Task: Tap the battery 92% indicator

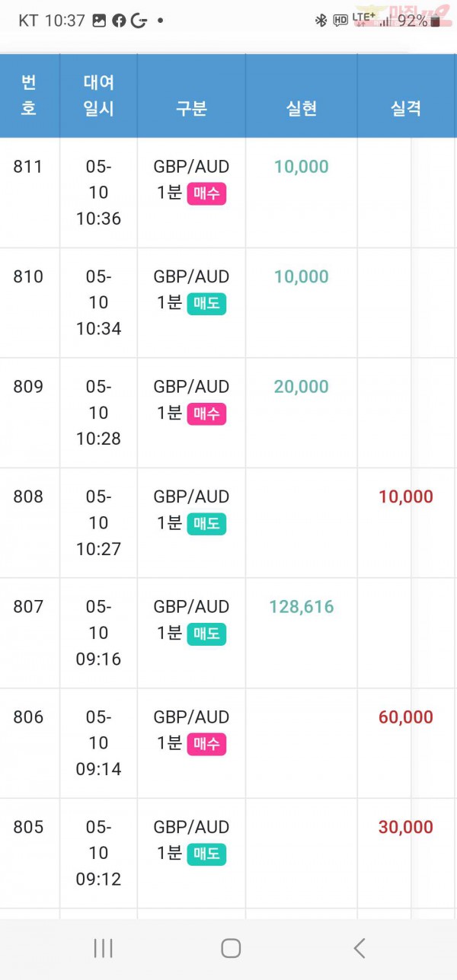Action: [419, 21]
